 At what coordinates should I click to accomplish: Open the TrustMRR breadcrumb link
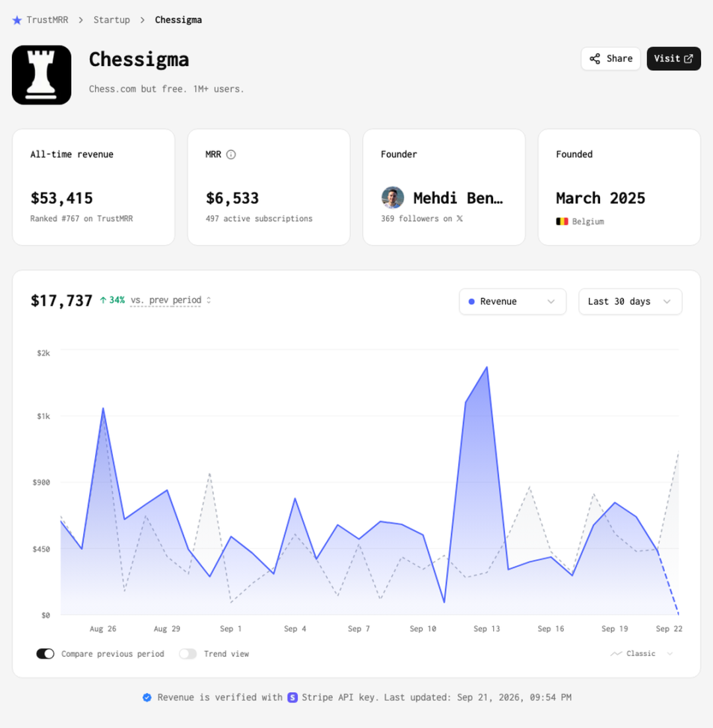click(x=47, y=20)
